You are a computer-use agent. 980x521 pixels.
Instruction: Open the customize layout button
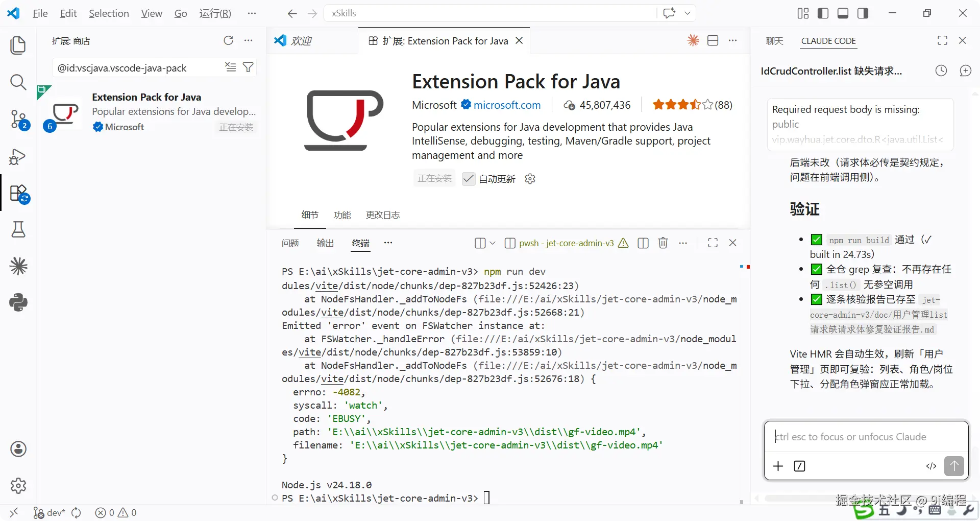pos(803,13)
